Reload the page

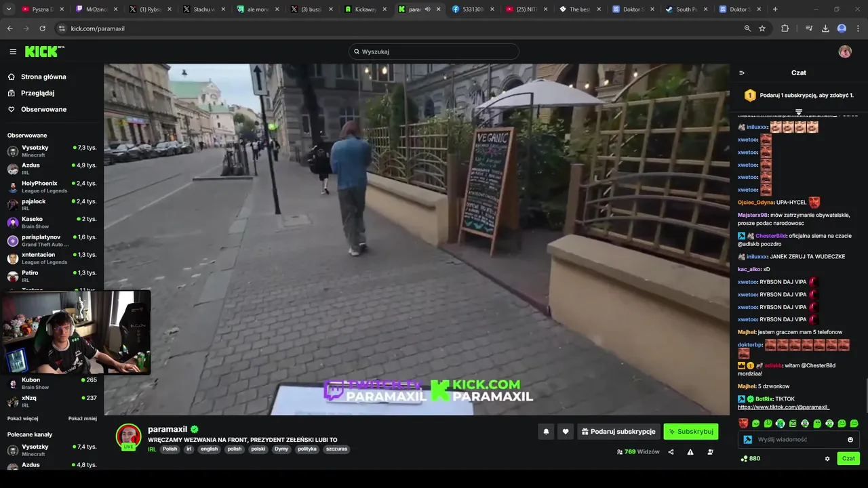tap(42, 28)
